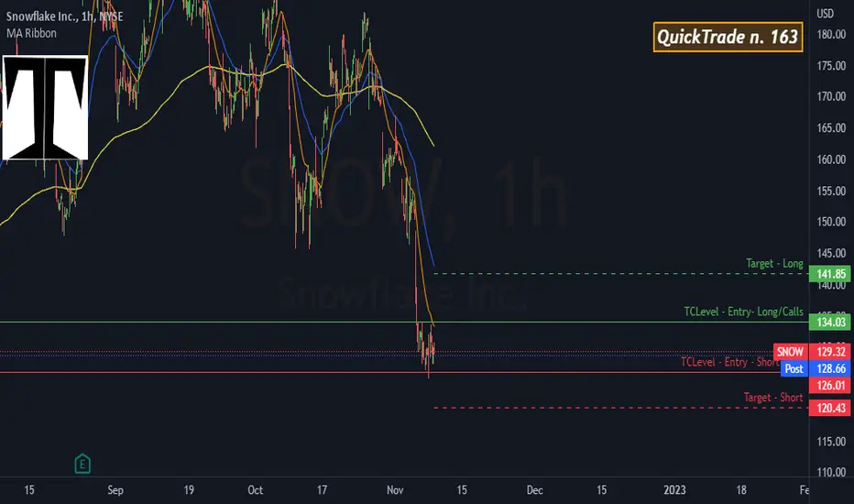
Task: Click 'Oct' on the time axis
Action: [x=255, y=490]
